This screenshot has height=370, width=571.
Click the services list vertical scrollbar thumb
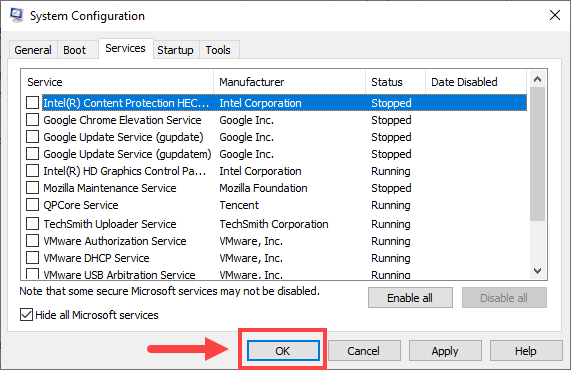[537, 154]
